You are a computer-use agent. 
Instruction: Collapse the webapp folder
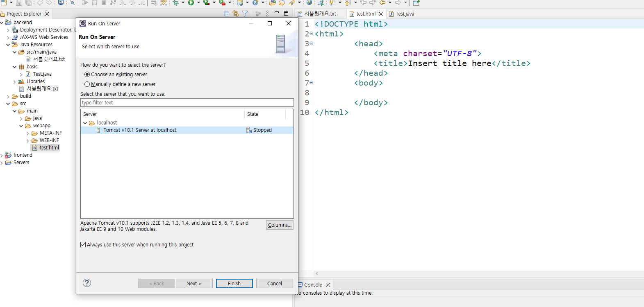point(21,126)
